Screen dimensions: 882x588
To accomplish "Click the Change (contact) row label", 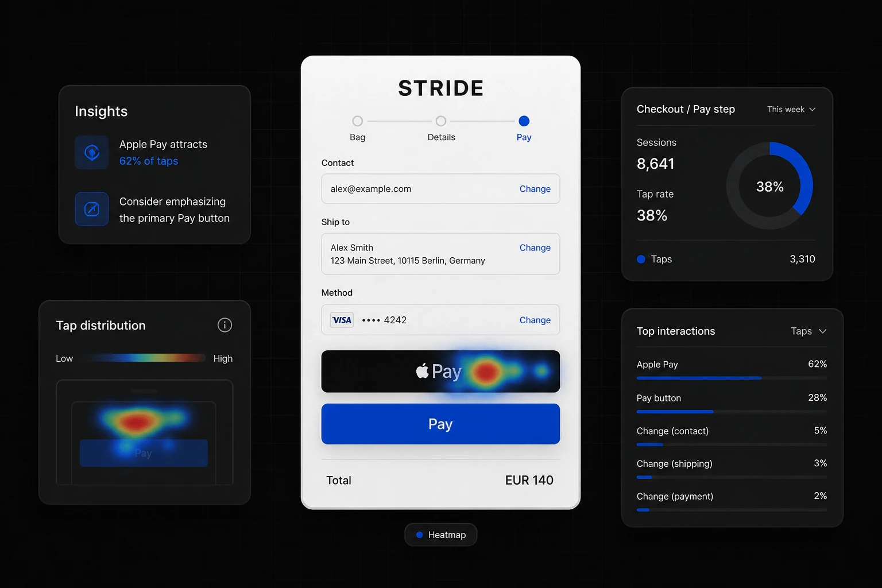I will point(672,431).
